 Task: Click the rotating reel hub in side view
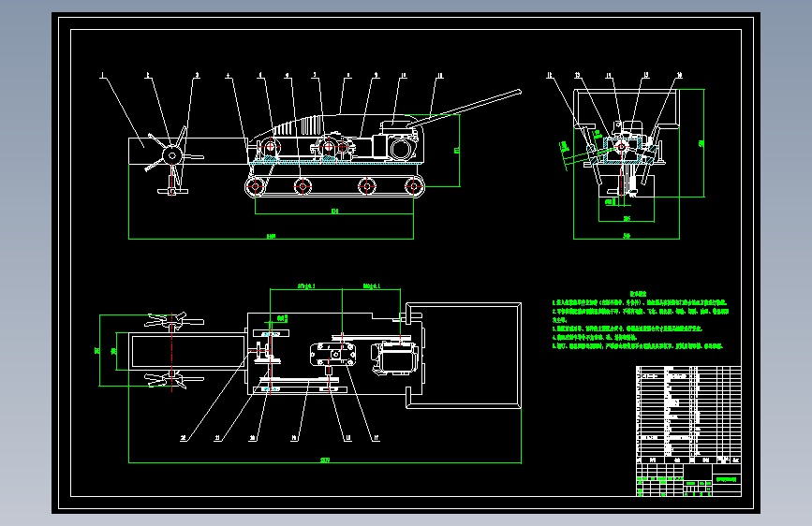172,154
